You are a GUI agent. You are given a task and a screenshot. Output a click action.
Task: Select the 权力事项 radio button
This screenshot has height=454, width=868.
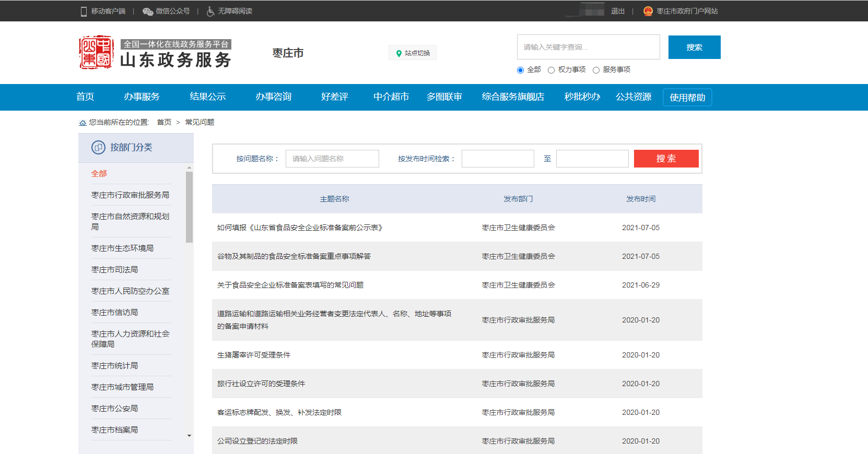pos(551,70)
